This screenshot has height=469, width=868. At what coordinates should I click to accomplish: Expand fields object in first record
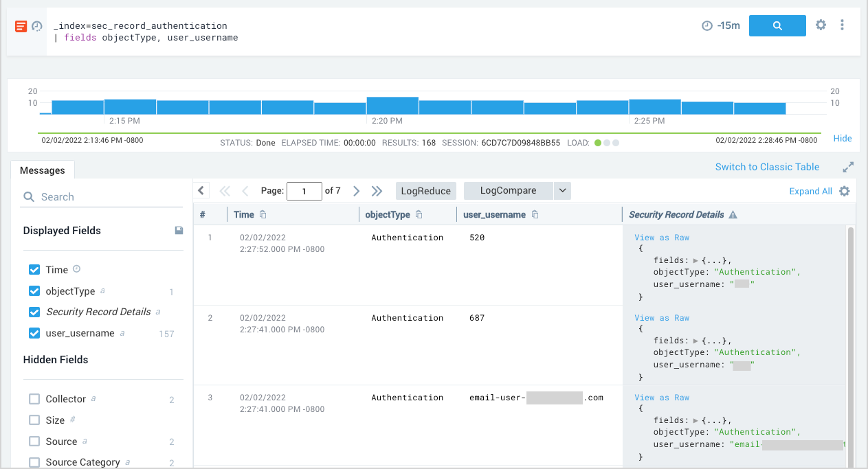pyautogui.click(x=695, y=260)
